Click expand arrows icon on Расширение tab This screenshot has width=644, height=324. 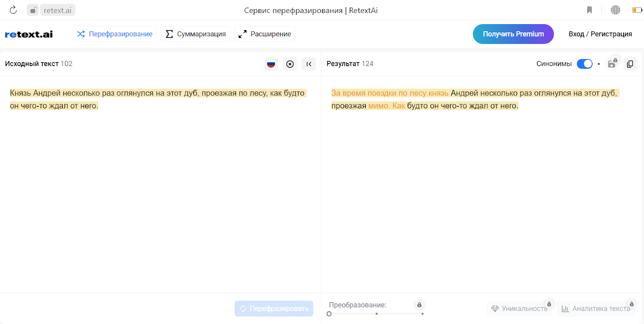[242, 34]
